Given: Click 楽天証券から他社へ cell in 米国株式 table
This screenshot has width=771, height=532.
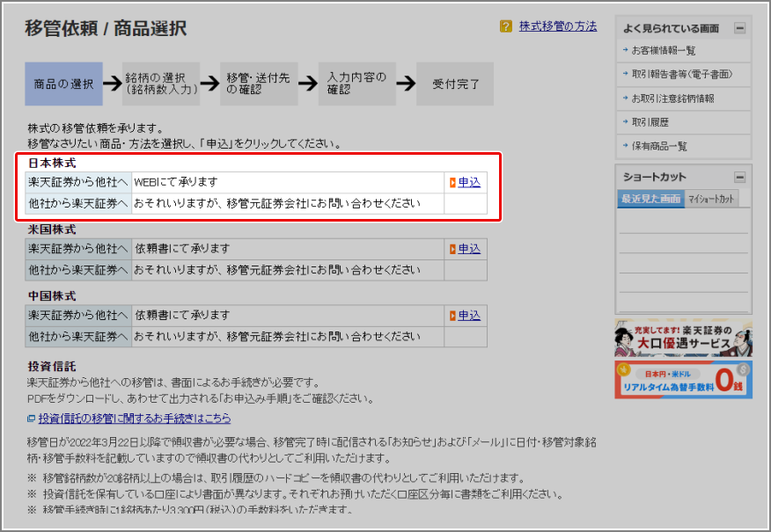Looking at the screenshot, I should 78,249.
